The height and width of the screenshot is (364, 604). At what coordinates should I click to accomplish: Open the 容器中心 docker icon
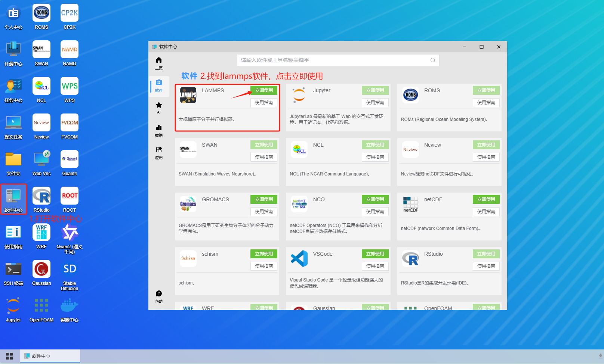coord(70,310)
